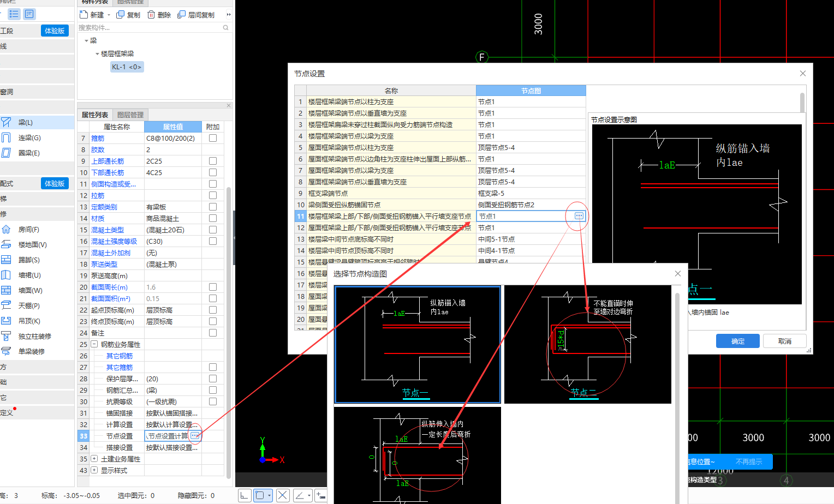Image resolution: width=834 pixels, height=504 pixels.
Task: Toggle intersection snap X icon in status bar
Action: click(283, 495)
